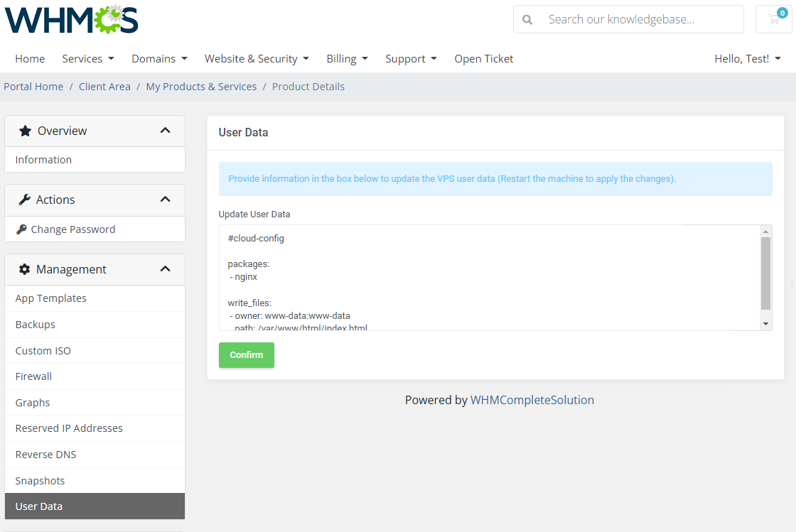Click the Change Password key icon

(x=21, y=229)
